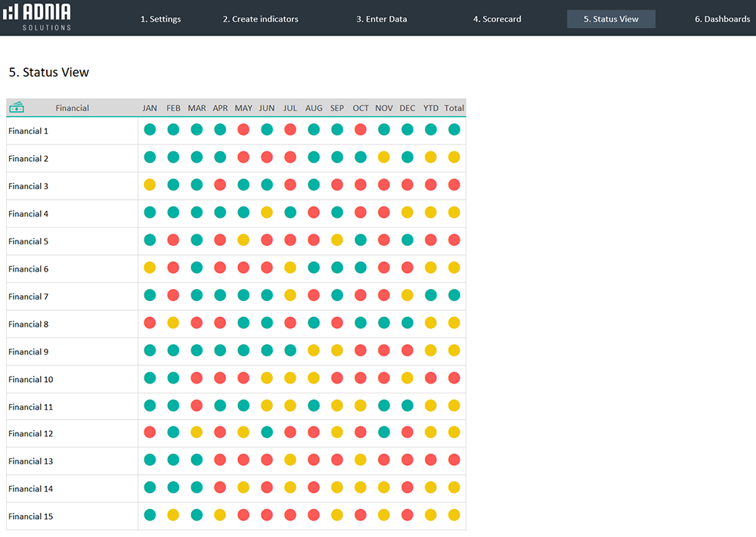Image resolution: width=756 pixels, height=537 pixels.
Task: Click Financial 7 Total green status dot
Action: click(454, 295)
